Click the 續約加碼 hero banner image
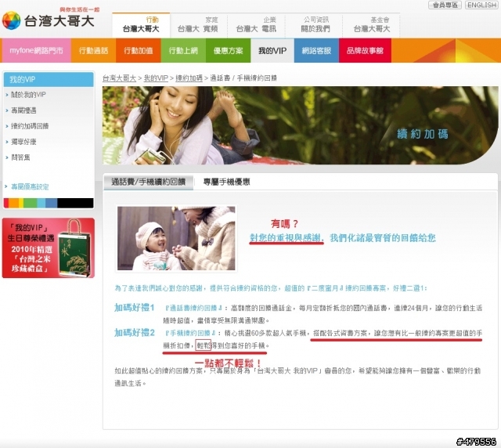 [x=300, y=125]
